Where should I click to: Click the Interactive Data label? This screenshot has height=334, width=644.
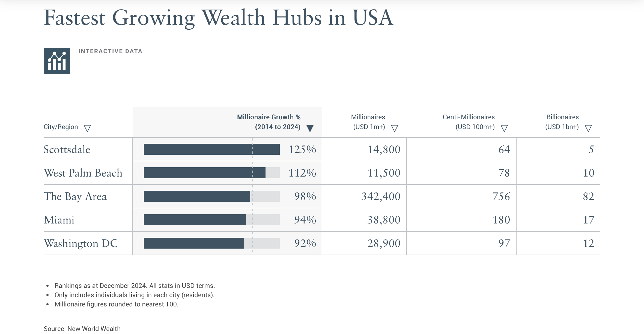tap(110, 51)
